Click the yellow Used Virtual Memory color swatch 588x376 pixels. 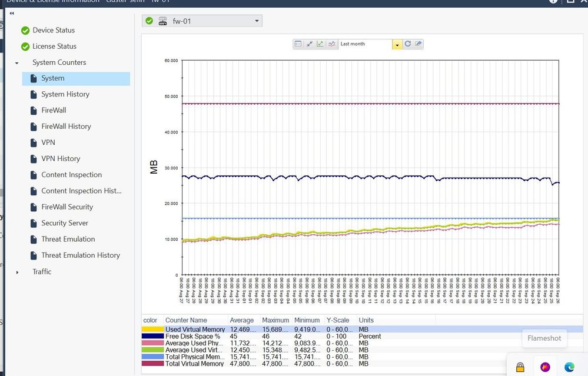coord(152,330)
